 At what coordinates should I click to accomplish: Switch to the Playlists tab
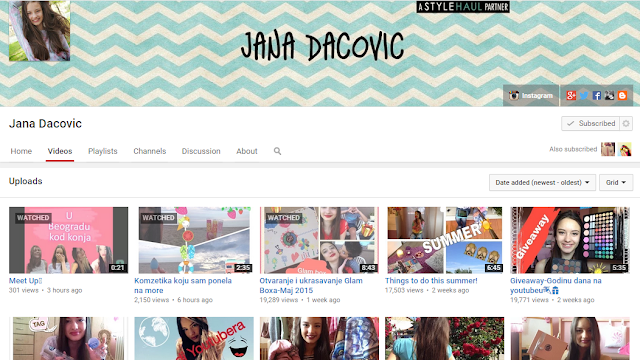coord(102,151)
